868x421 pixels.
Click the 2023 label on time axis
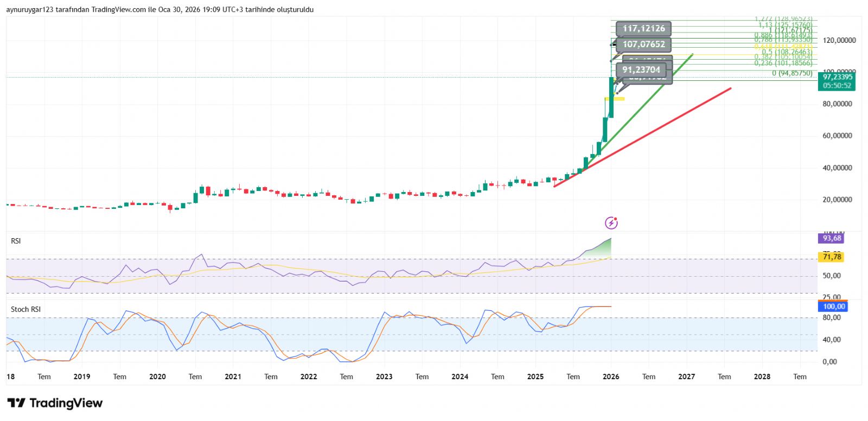[384, 377]
